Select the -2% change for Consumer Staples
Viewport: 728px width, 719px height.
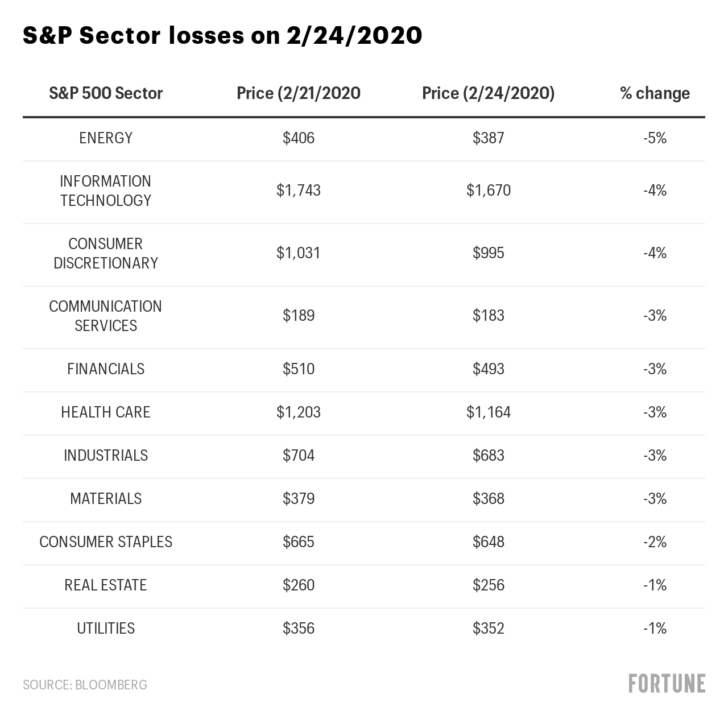[x=655, y=542]
